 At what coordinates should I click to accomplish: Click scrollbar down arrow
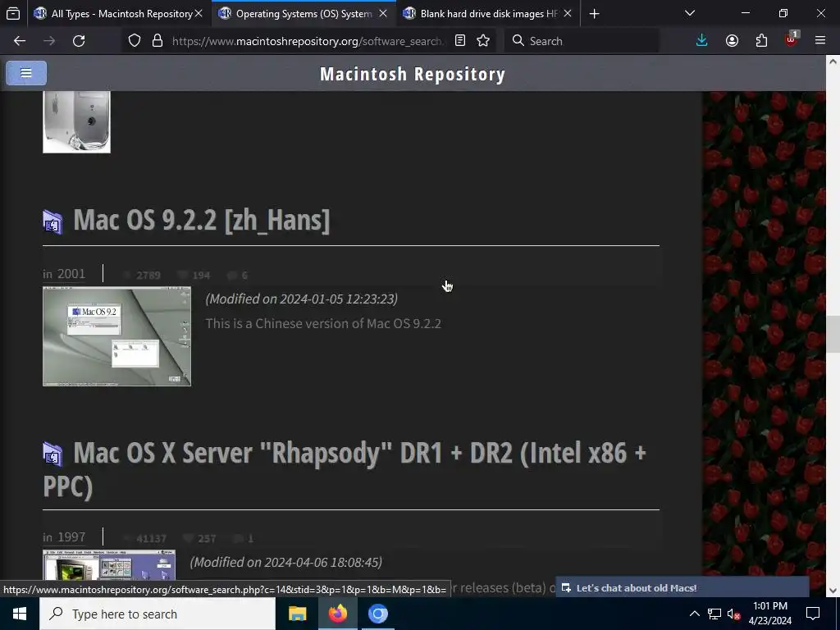click(833, 591)
